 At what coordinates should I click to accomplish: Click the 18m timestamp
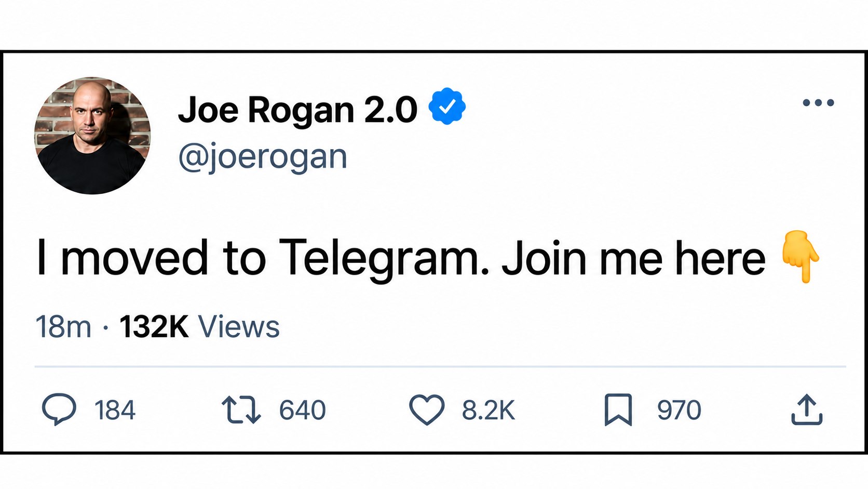pos(63,327)
